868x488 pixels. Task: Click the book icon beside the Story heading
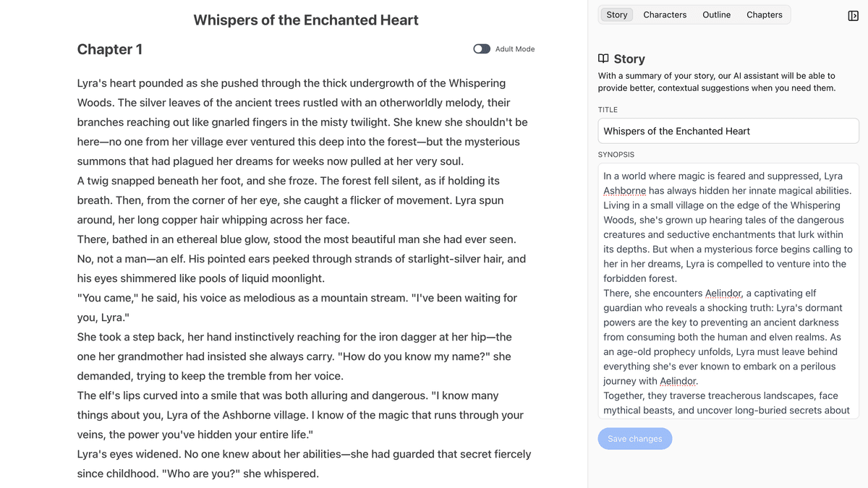pos(603,59)
